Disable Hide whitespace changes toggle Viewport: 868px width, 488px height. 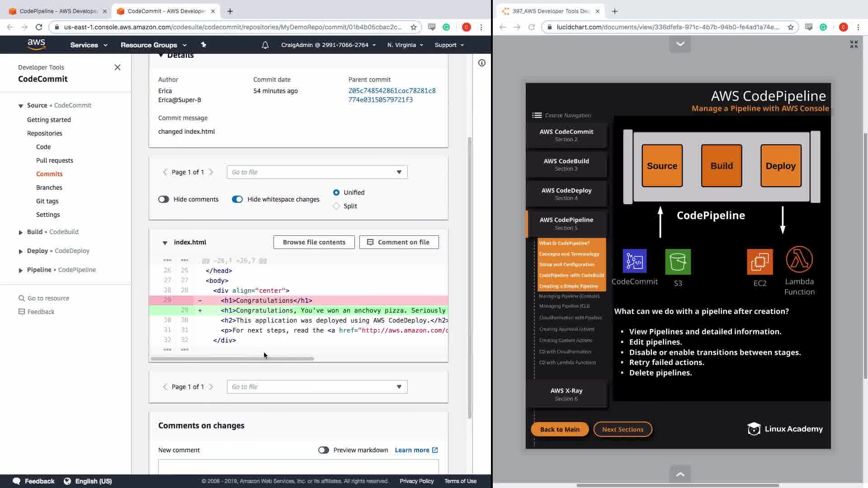237,199
